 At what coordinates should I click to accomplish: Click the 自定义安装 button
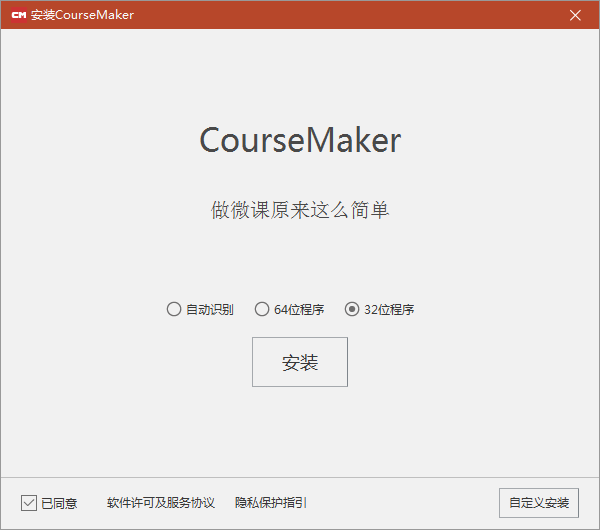(539, 503)
